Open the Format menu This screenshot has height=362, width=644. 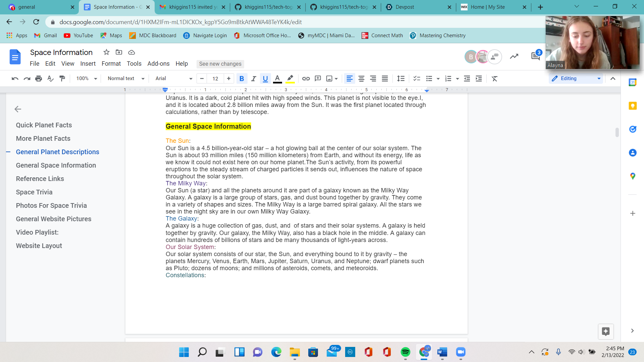pos(111,64)
